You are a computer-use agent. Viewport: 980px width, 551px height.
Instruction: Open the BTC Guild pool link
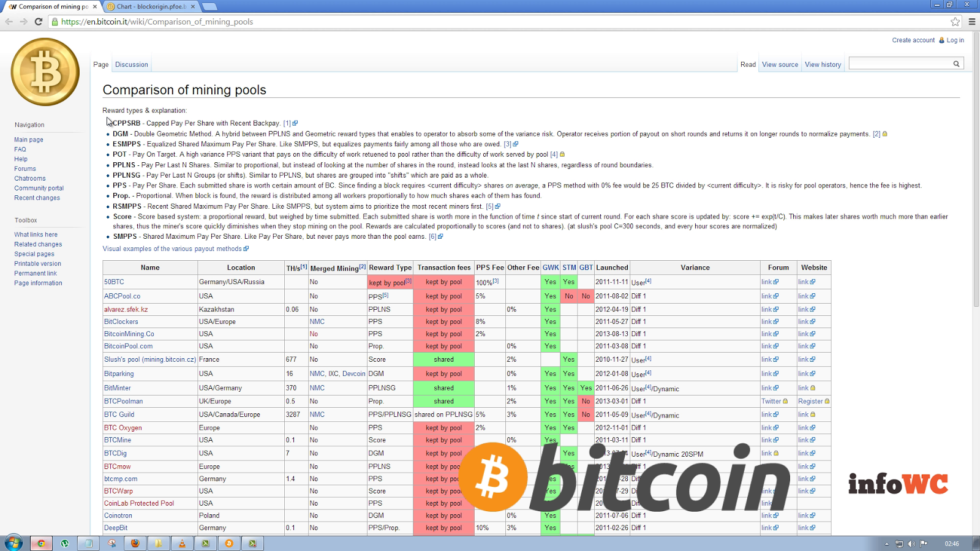(x=119, y=414)
